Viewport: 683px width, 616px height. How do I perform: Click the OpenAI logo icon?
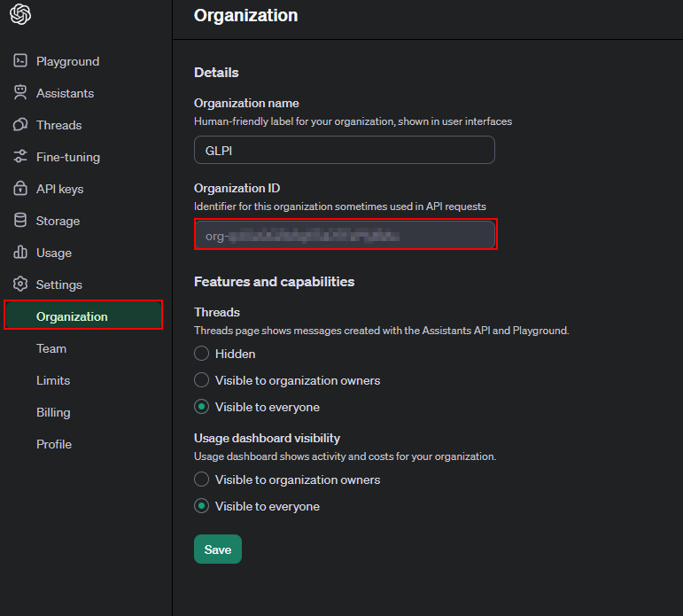point(20,15)
